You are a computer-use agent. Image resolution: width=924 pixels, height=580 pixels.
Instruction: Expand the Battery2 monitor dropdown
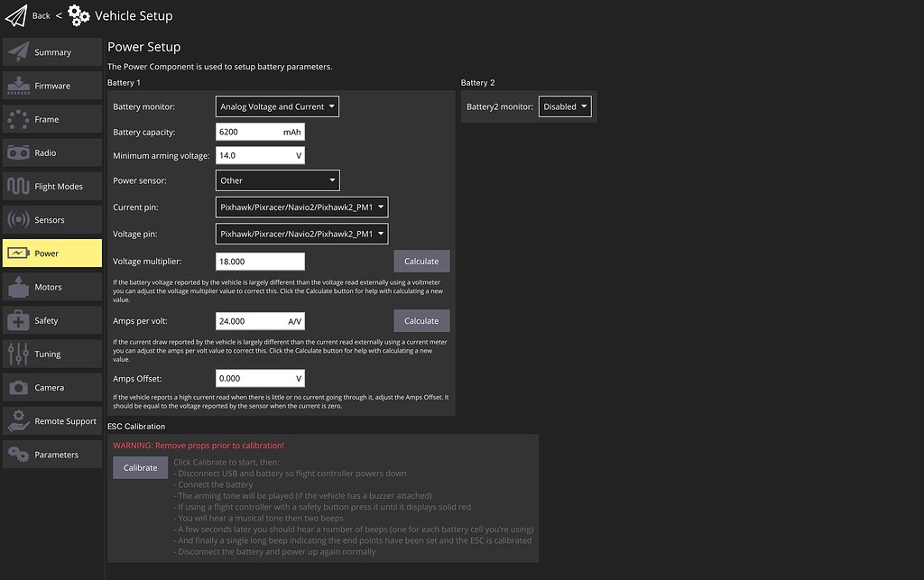pyautogui.click(x=565, y=106)
